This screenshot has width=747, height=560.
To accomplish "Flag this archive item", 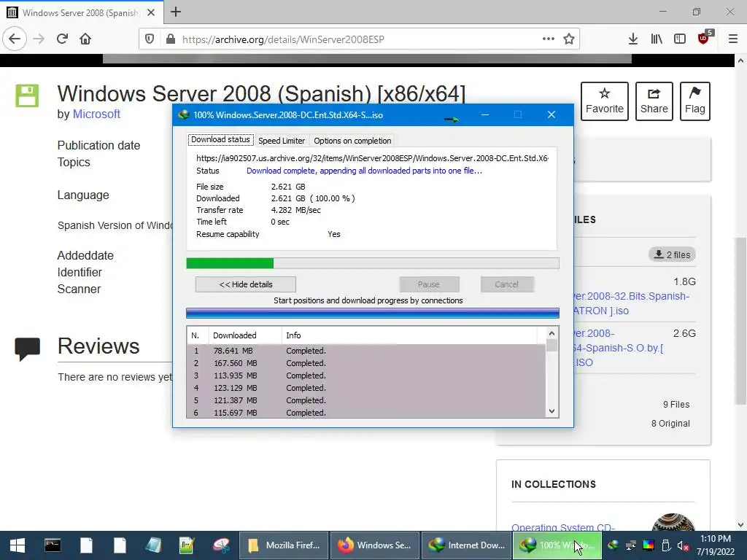I will (x=695, y=101).
